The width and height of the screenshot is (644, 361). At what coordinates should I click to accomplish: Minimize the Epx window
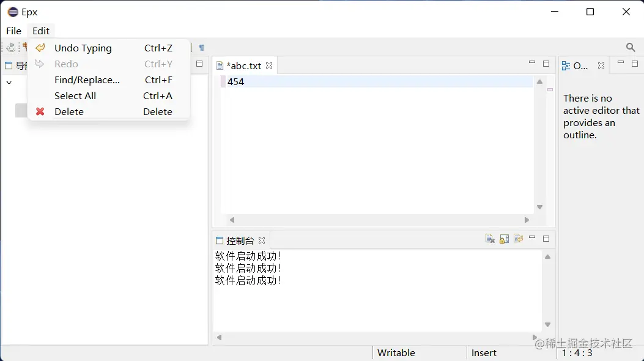555,12
